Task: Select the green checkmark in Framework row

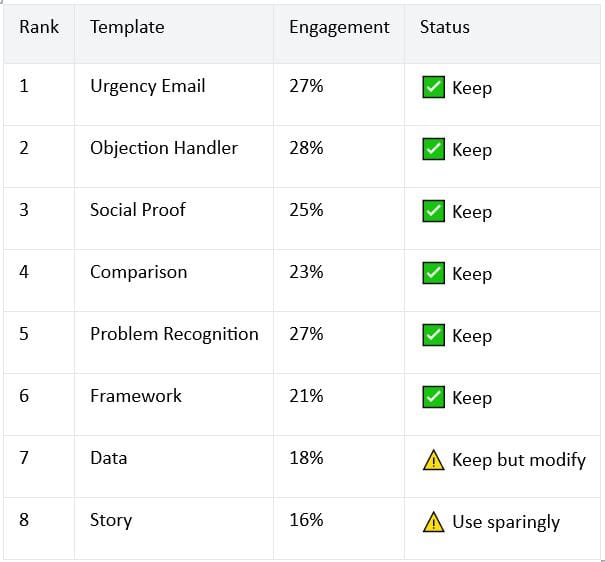Action: point(433,397)
